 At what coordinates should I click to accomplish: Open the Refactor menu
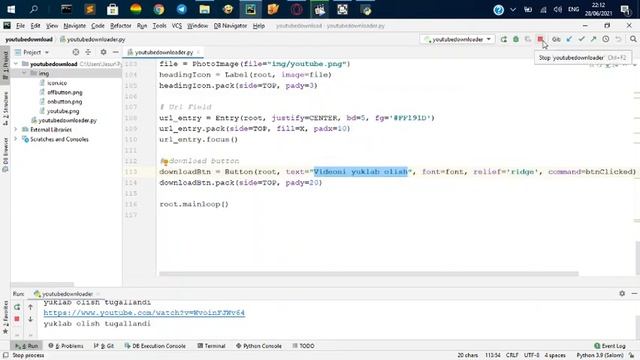[x=121, y=26]
